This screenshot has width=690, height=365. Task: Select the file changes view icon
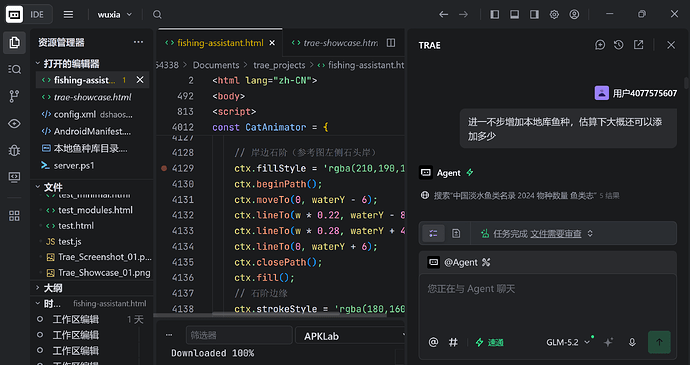[x=456, y=233]
